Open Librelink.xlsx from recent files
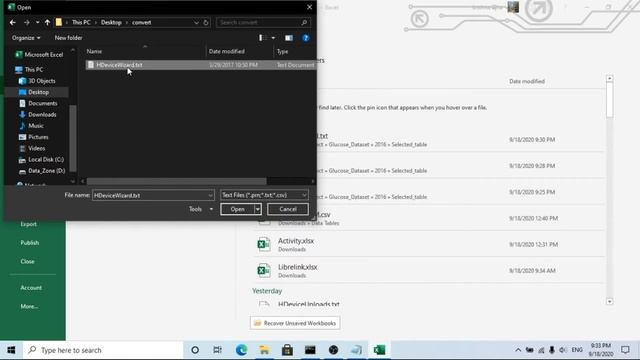The image size is (640, 360). click(428, 271)
